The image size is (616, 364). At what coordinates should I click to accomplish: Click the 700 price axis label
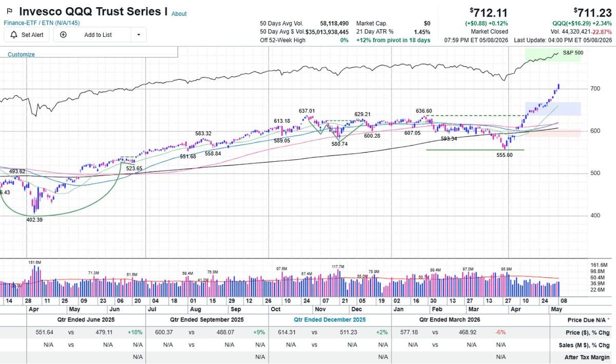tap(595, 89)
